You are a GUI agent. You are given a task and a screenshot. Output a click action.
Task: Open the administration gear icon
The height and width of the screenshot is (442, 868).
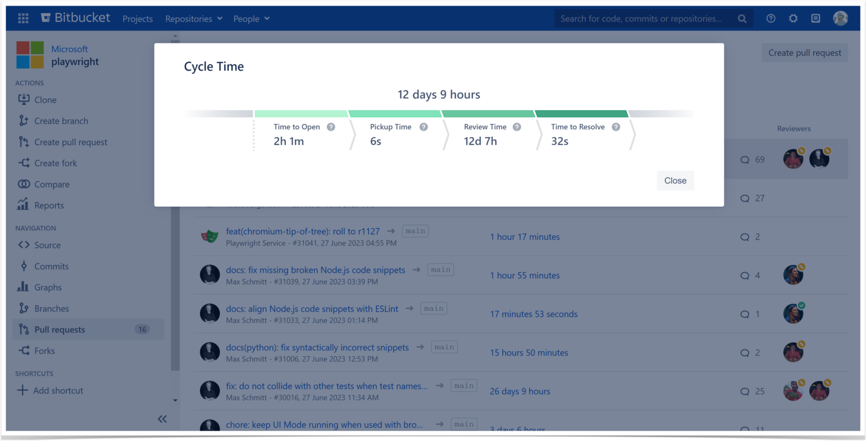[793, 19]
